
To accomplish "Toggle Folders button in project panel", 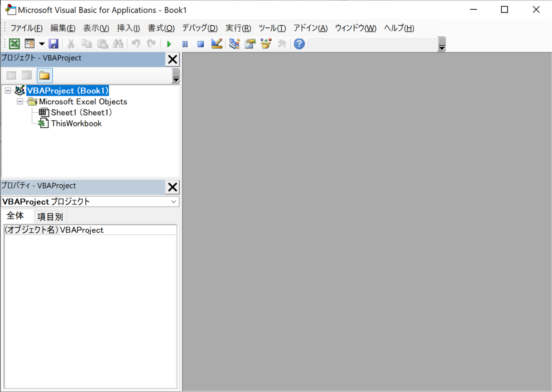I will [x=44, y=75].
